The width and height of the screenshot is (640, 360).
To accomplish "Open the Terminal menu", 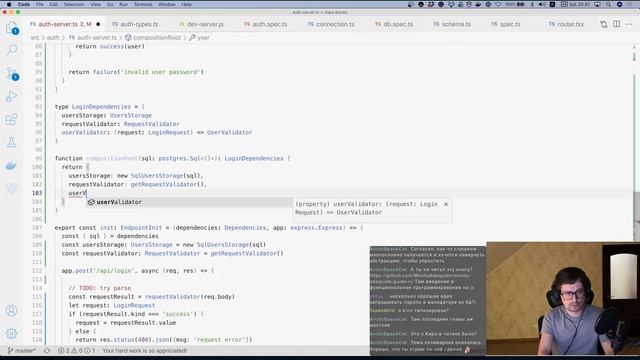I will pyautogui.click(x=143, y=4).
